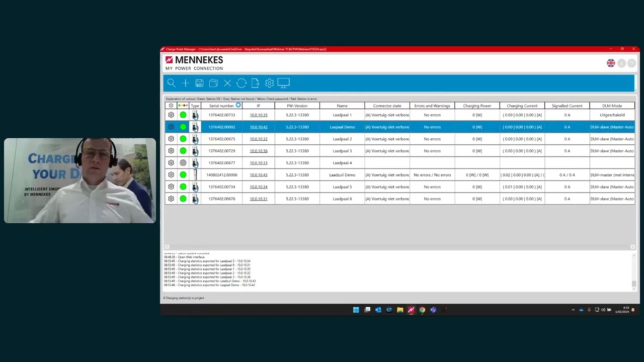The image size is (644, 362).
Task: Click gear icon in table header
Action: coord(171,106)
